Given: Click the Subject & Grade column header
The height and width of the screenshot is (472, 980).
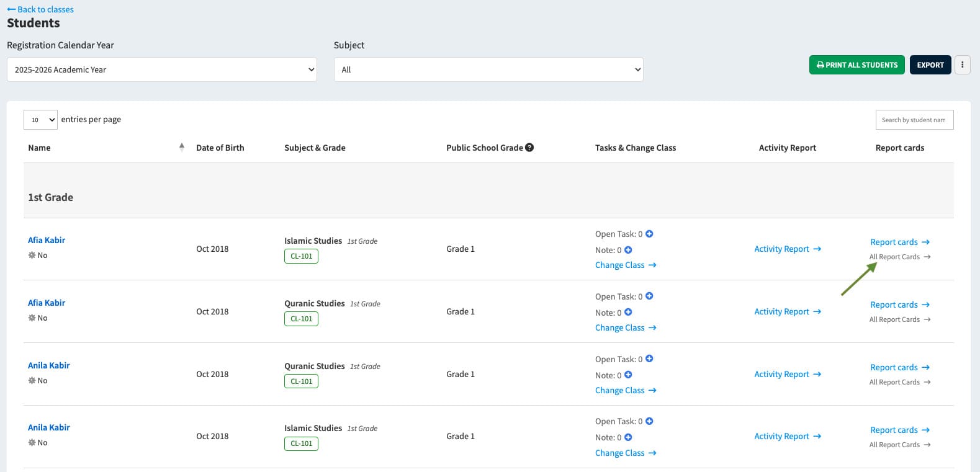Looking at the screenshot, I should [315, 148].
